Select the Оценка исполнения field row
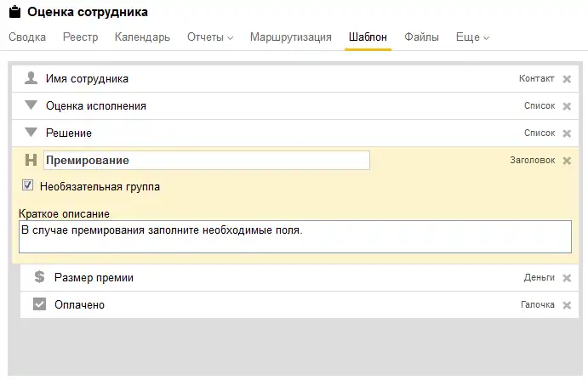588x380 pixels. click(295, 106)
